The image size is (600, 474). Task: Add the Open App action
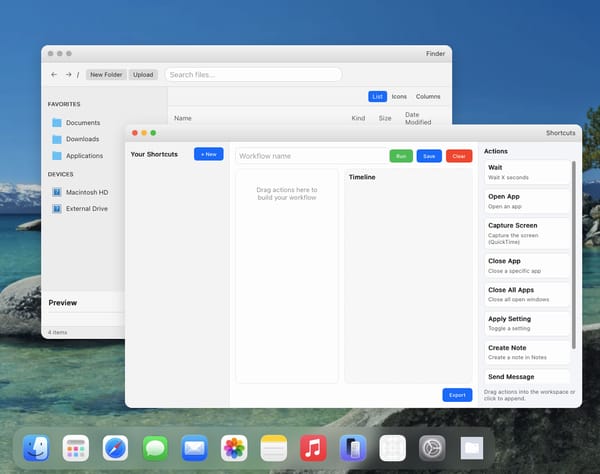527,201
